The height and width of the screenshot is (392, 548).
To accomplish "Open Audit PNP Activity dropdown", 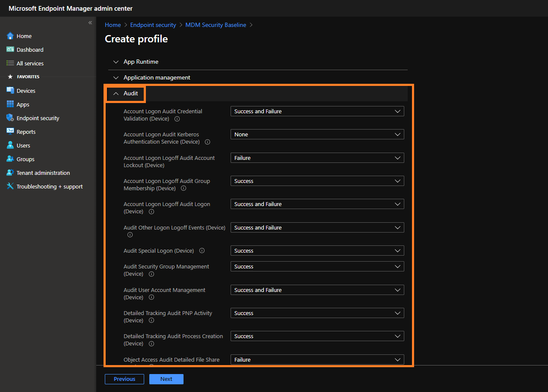I will pos(317,313).
